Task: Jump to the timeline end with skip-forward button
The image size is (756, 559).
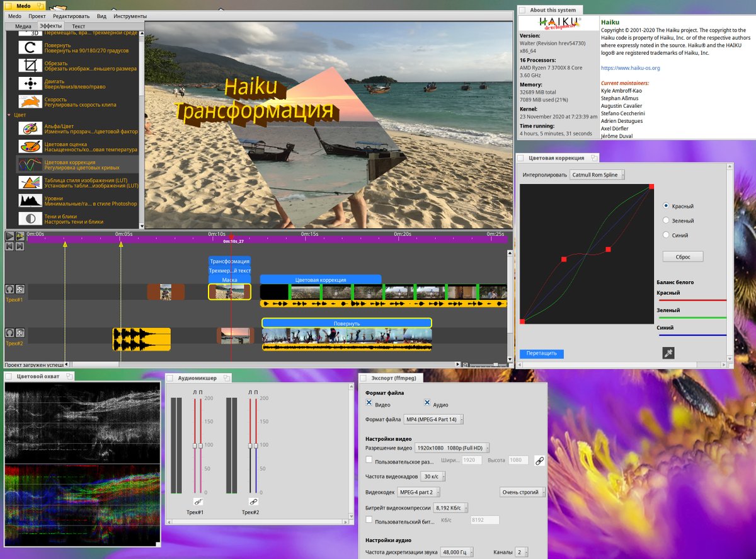Action: coord(20,246)
